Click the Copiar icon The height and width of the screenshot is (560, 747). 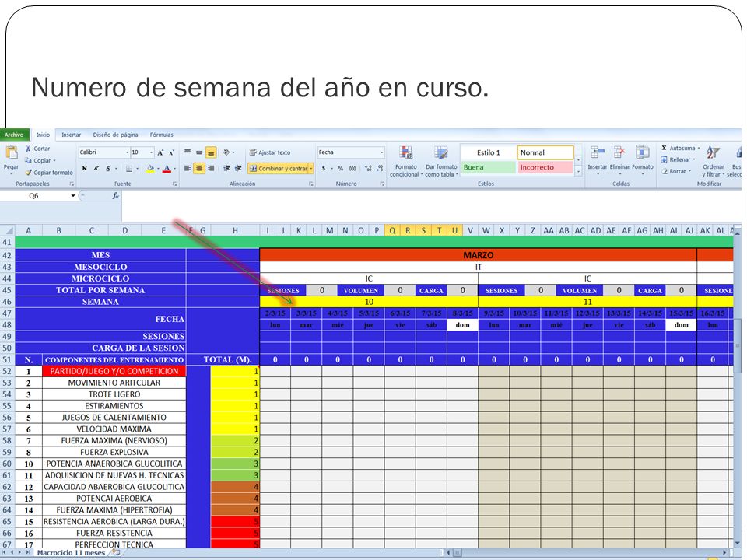pos(28,160)
